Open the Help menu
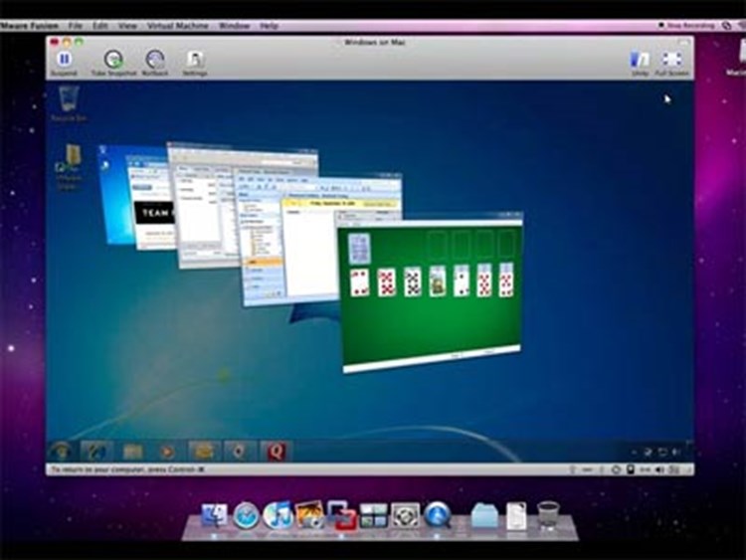The height and width of the screenshot is (560, 746). click(x=269, y=26)
